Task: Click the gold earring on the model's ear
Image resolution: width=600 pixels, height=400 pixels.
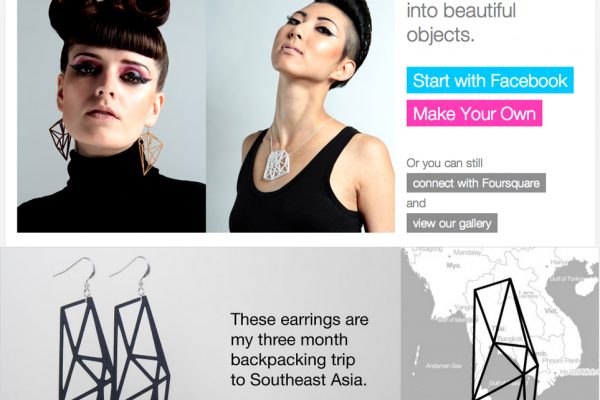Action: coord(150,151)
